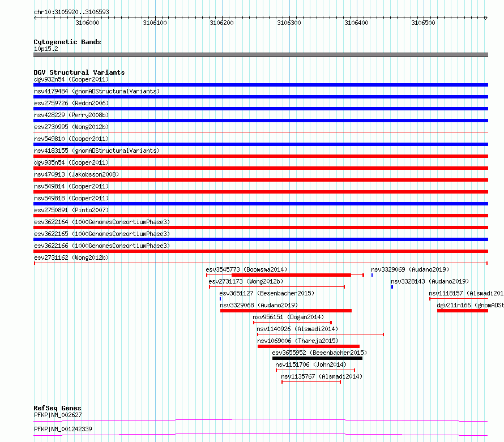Click the RefSeq Genes track title

pyautogui.click(x=58, y=408)
